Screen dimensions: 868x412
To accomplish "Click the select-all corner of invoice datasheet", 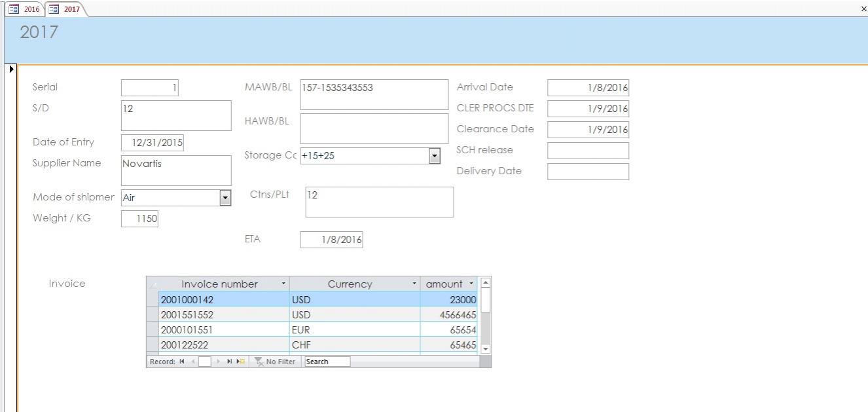I will coord(153,284).
